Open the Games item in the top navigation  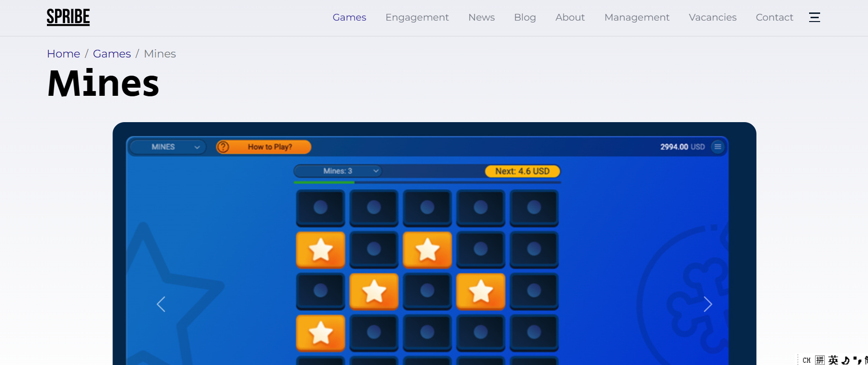(349, 17)
